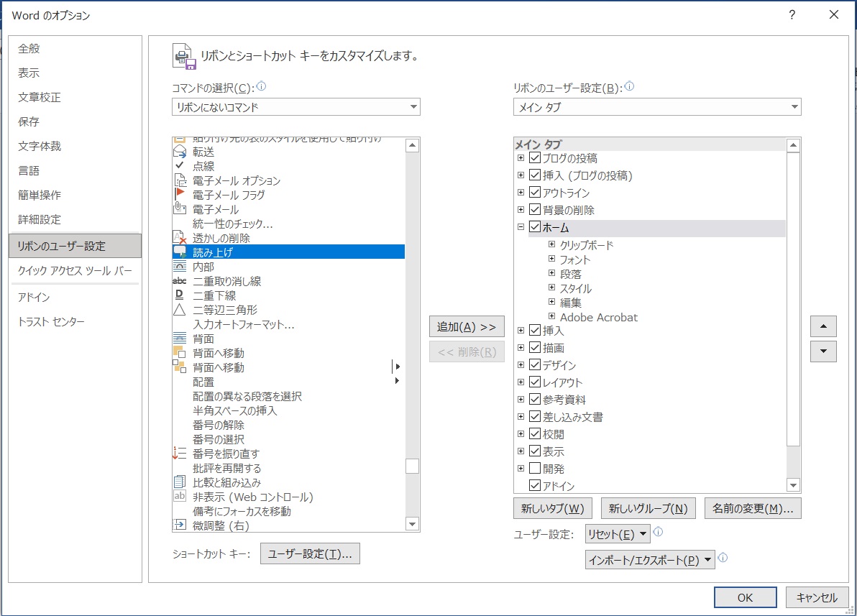Disable the 表示 tab checkbox

535,451
